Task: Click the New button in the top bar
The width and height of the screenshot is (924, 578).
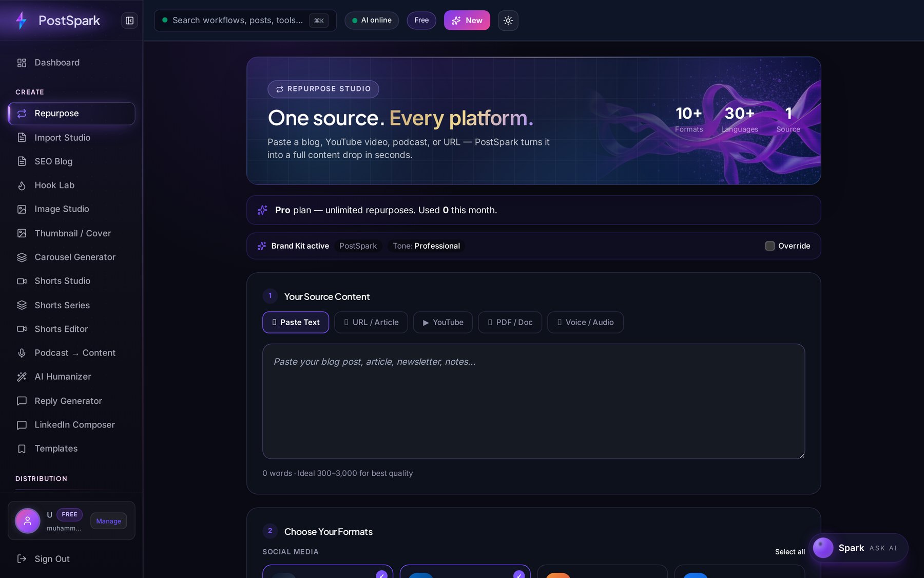Action: (x=467, y=21)
